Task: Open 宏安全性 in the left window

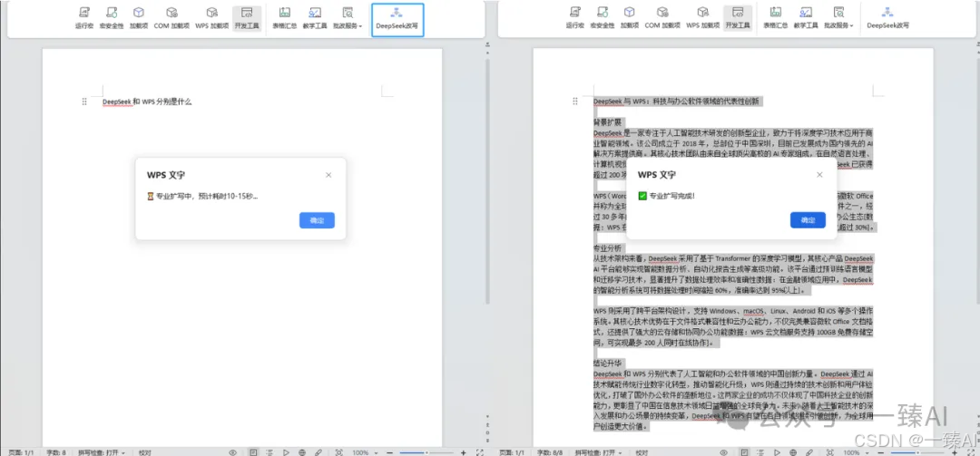Action: coord(112,17)
